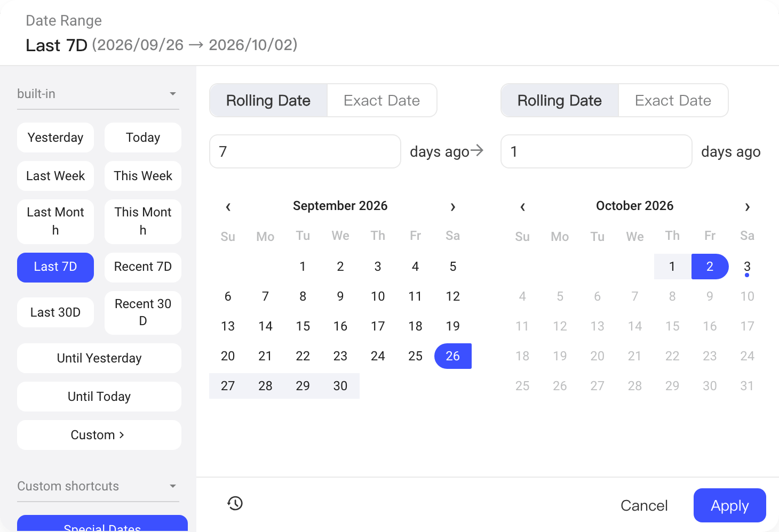The image size is (779, 532).
Task: Go to previous month in October calendar
Action: click(523, 206)
